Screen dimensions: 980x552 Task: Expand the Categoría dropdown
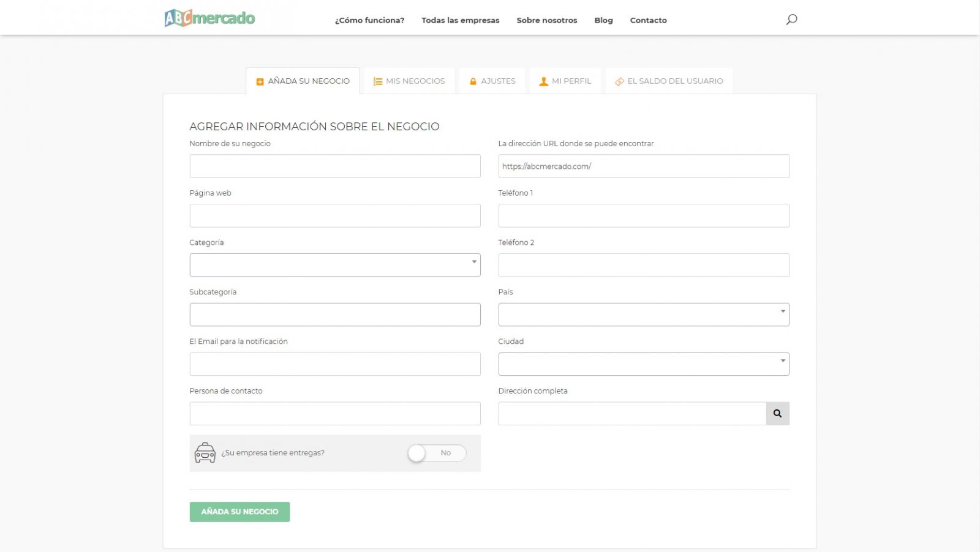pyautogui.click(x=335, y=265)
